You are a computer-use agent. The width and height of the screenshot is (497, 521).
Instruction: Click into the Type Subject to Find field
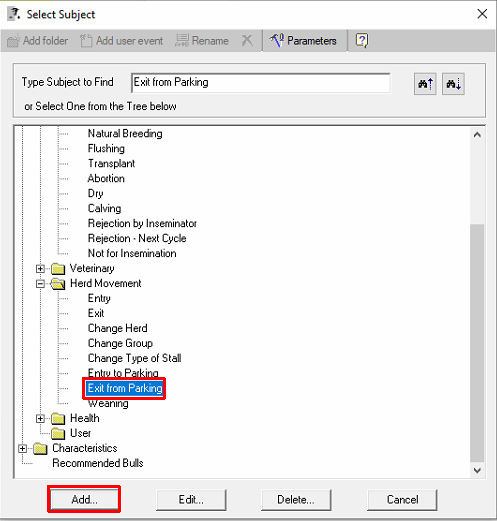point(261,82)
